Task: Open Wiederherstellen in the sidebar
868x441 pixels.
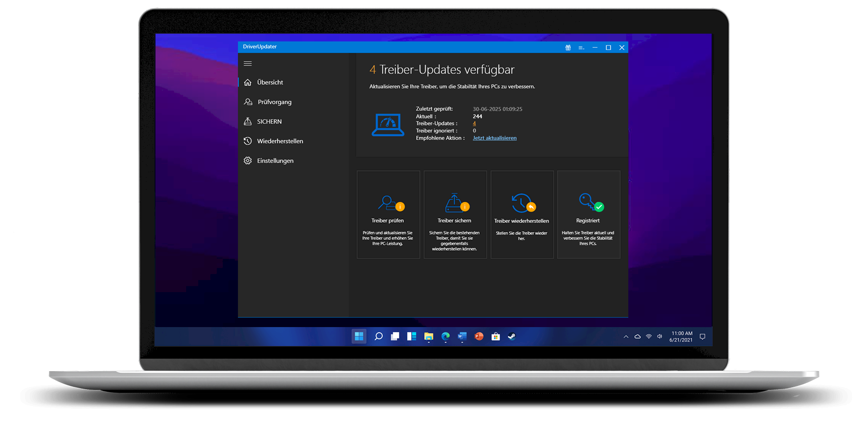Action: point(280,141)
